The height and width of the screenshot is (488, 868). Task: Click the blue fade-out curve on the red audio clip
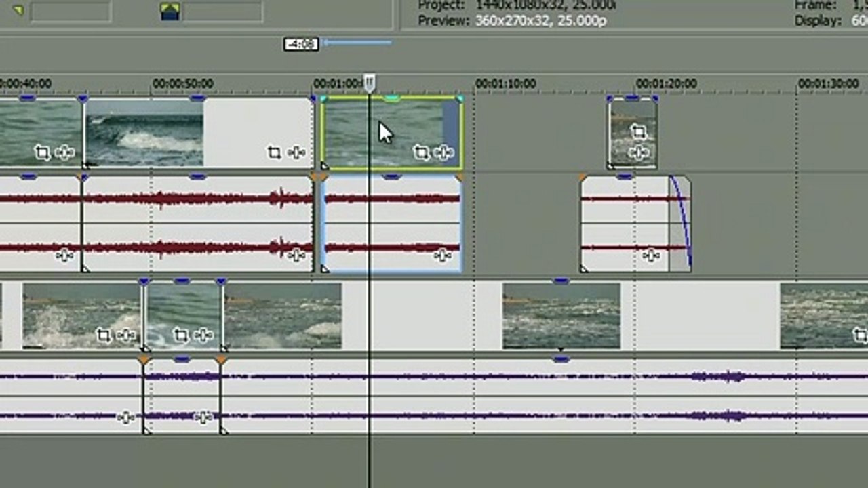(681, 220)
